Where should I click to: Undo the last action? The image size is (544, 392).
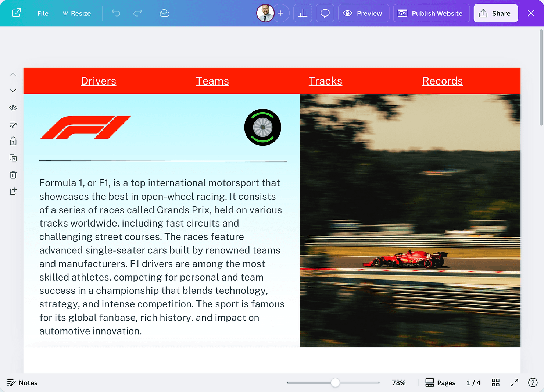pos(116,13)
